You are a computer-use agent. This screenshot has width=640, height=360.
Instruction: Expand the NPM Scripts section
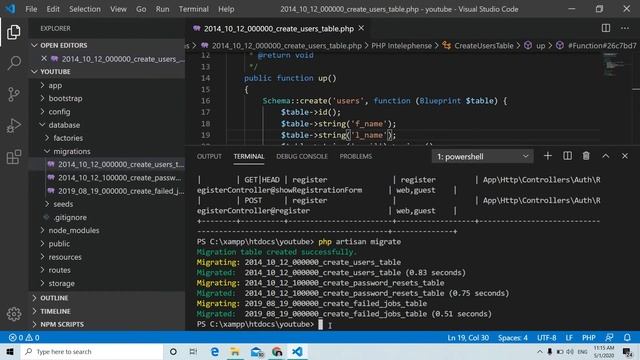108,324
